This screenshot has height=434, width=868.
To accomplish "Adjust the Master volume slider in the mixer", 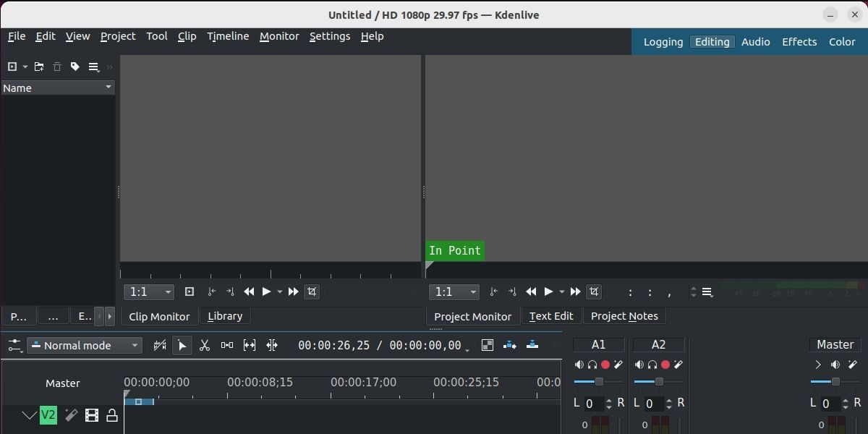I will 835,381.
